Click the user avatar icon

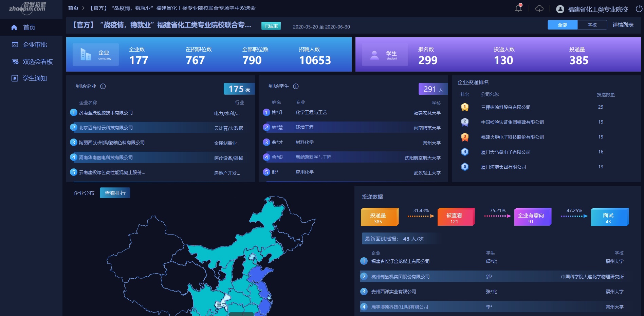560,9
